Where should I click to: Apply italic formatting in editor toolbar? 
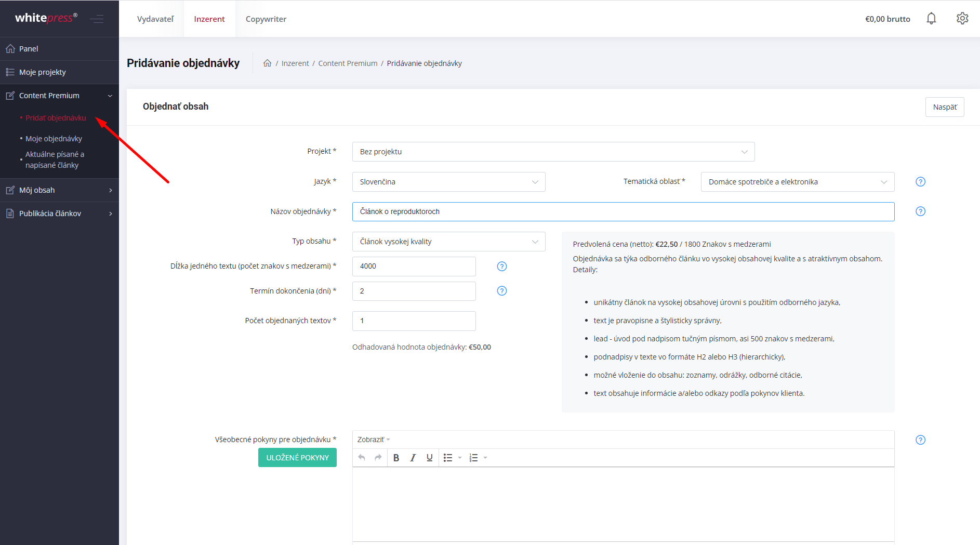pos(413,458)
